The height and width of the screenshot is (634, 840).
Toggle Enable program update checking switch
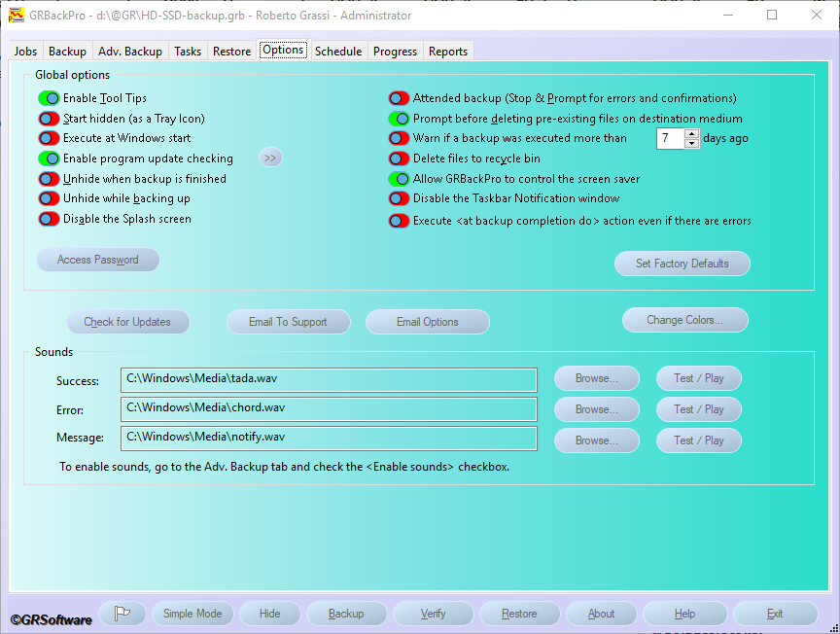point(49,158)
